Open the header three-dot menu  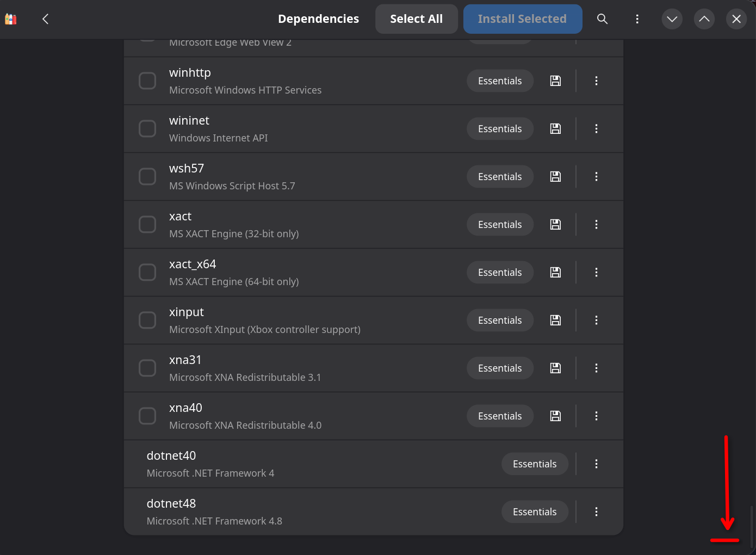637,19
